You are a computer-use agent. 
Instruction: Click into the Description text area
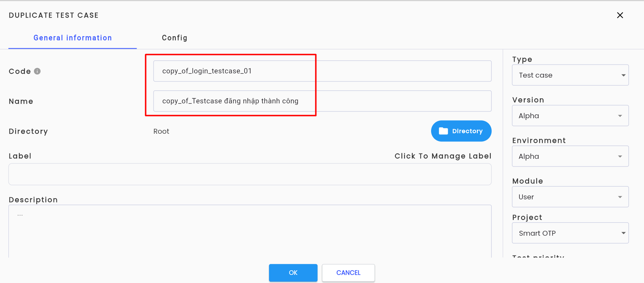pyautogui.click(x=250, y=231)
